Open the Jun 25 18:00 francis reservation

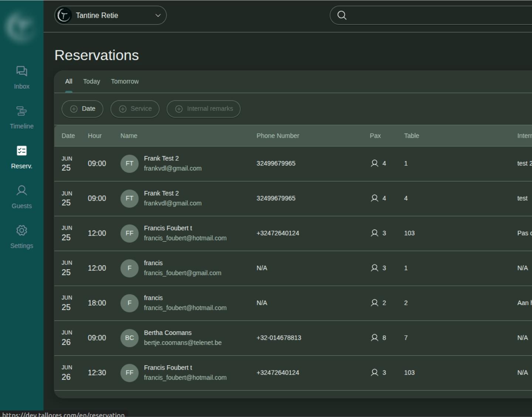pos(293,303)
